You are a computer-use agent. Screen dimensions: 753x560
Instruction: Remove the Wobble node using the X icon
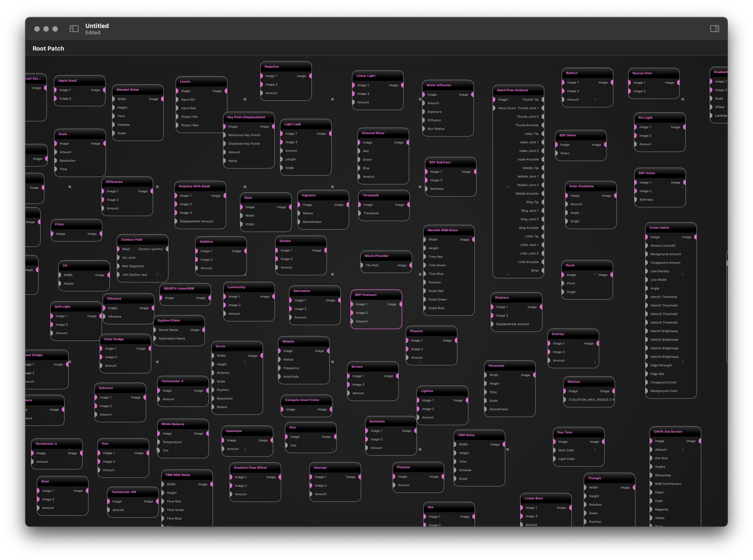pos(333,362)
